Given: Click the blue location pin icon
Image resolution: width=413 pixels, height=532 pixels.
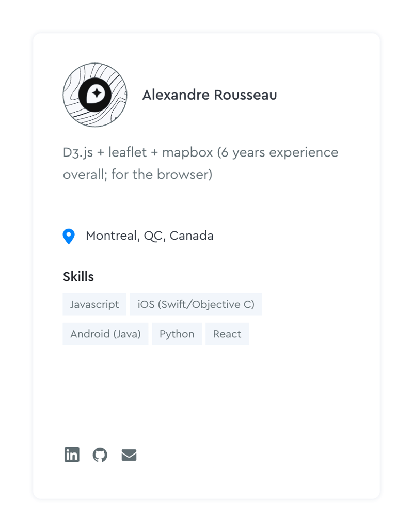Looking at the screenshot, I should point(69,236).
